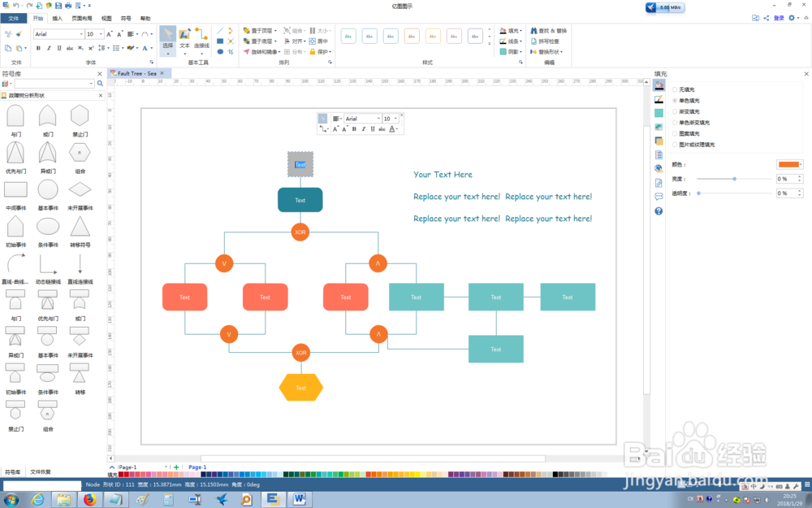
Task: Add a new page with the plus button
Action: click(176, 467)
